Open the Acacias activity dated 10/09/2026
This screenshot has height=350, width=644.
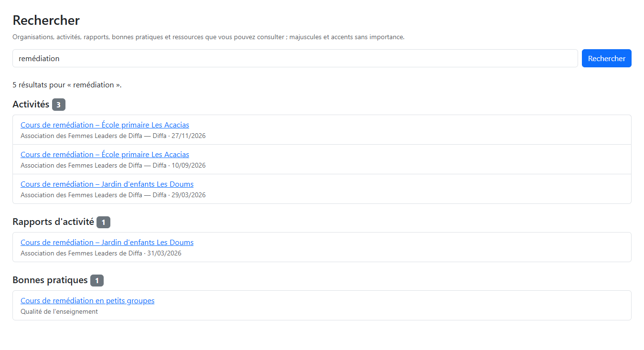[x=105, y=155]
